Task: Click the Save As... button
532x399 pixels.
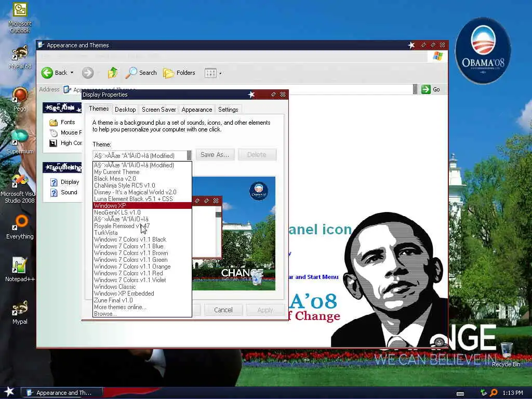Action: tap(215, 155)
